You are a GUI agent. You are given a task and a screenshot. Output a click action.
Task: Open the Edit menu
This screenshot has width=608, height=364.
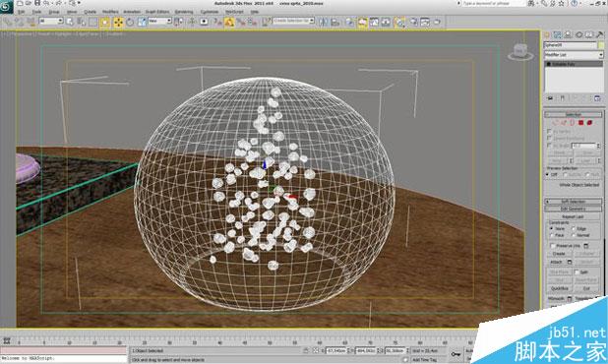[21, 12]
